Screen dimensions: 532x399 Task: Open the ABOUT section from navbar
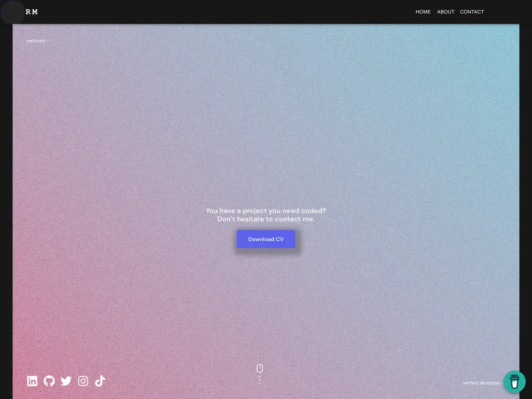(x=445, y=12)
